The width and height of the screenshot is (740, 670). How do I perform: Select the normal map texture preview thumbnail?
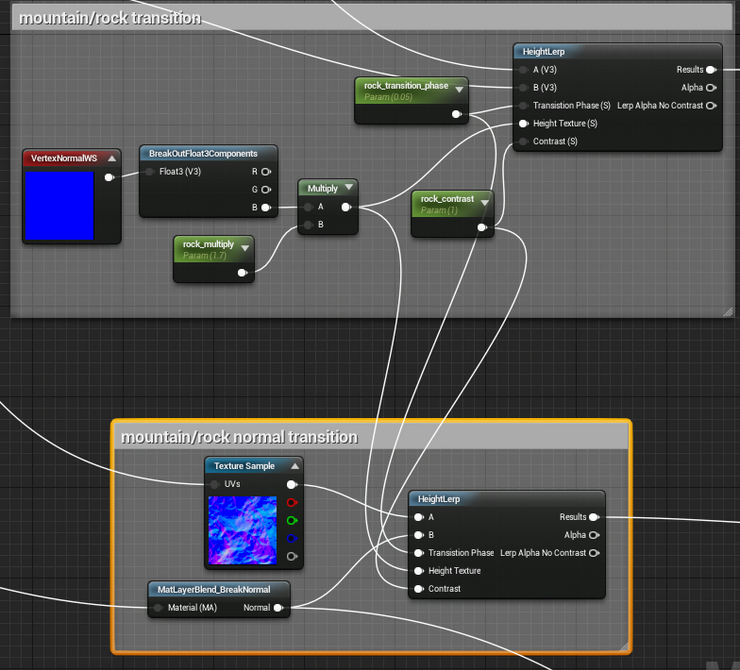coord(243,530)
